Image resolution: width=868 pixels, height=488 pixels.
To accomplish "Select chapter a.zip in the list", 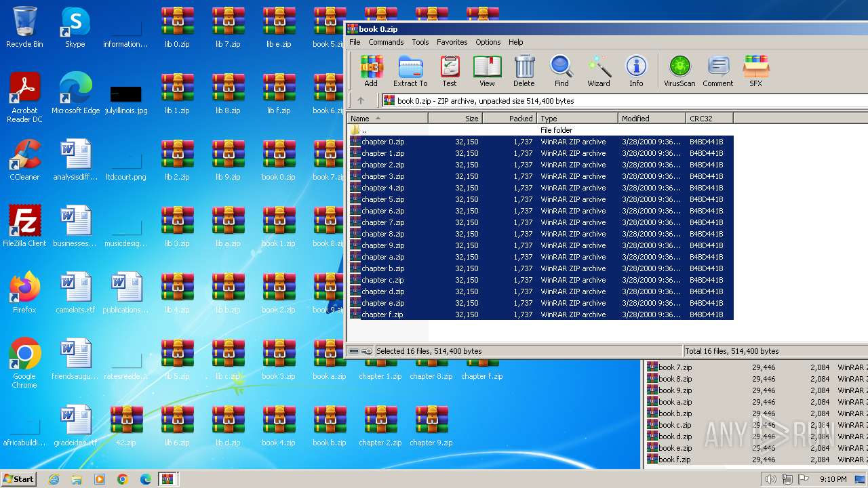I will click(x=541, y=257).
